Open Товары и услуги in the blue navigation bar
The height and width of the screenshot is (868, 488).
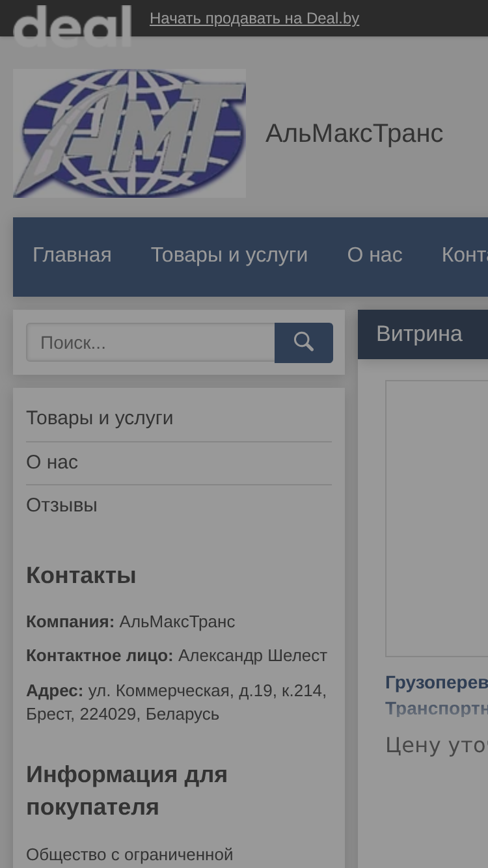click(230, 255)
